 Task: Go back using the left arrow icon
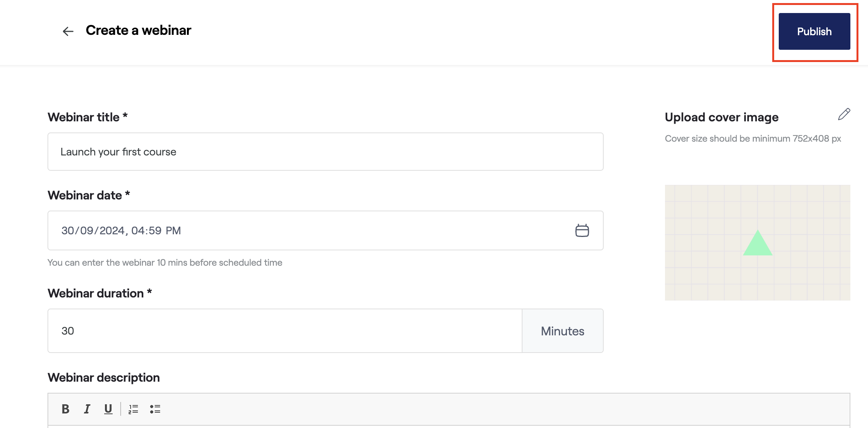[68, 31]
